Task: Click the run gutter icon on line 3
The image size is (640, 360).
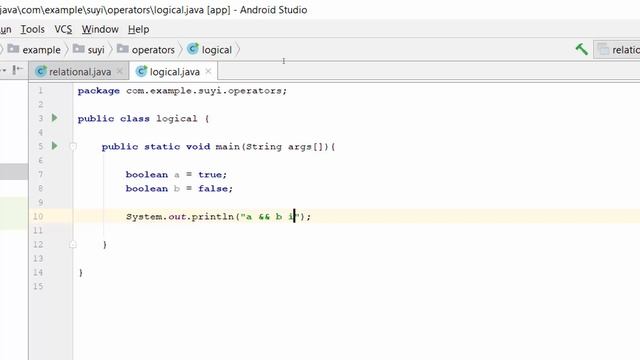Action: (55, 118)
